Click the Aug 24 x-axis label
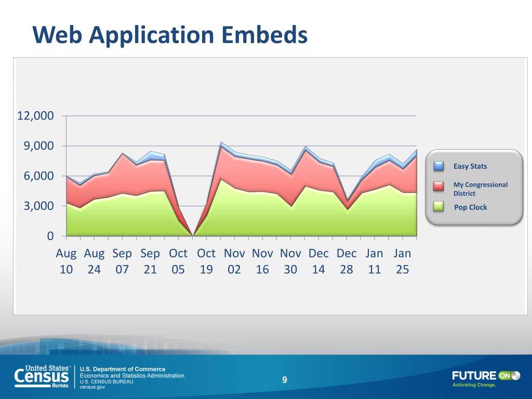 pyautogui.click(x=94, y=261)
